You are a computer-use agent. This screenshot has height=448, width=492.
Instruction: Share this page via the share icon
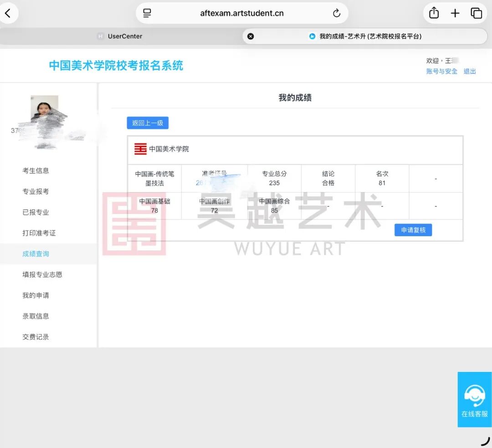click(x=433, y=13)
